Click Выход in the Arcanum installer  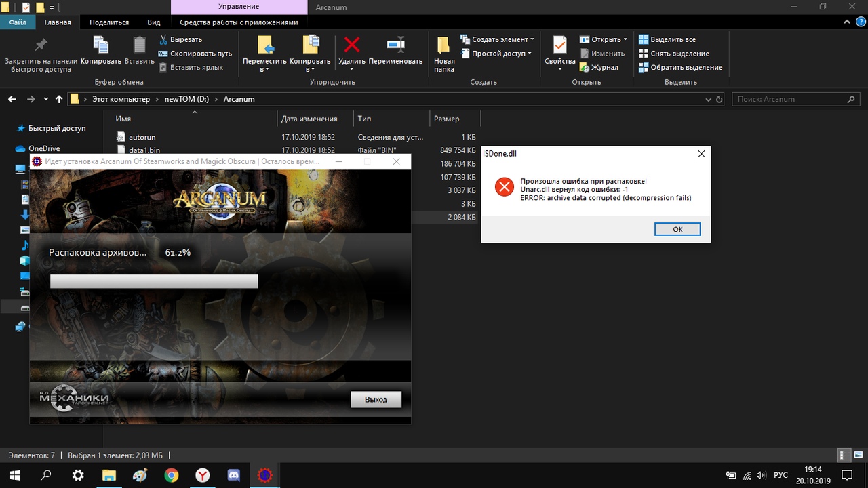(376, 399)
